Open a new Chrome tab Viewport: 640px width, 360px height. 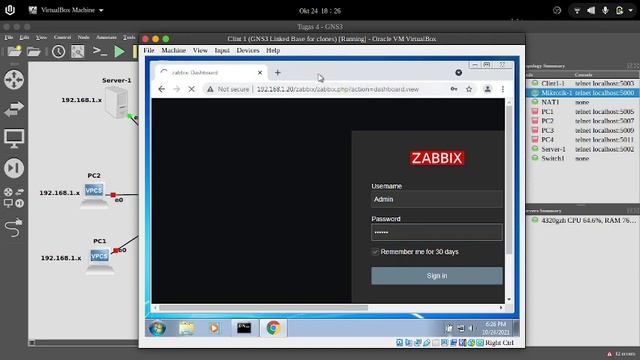278,72
